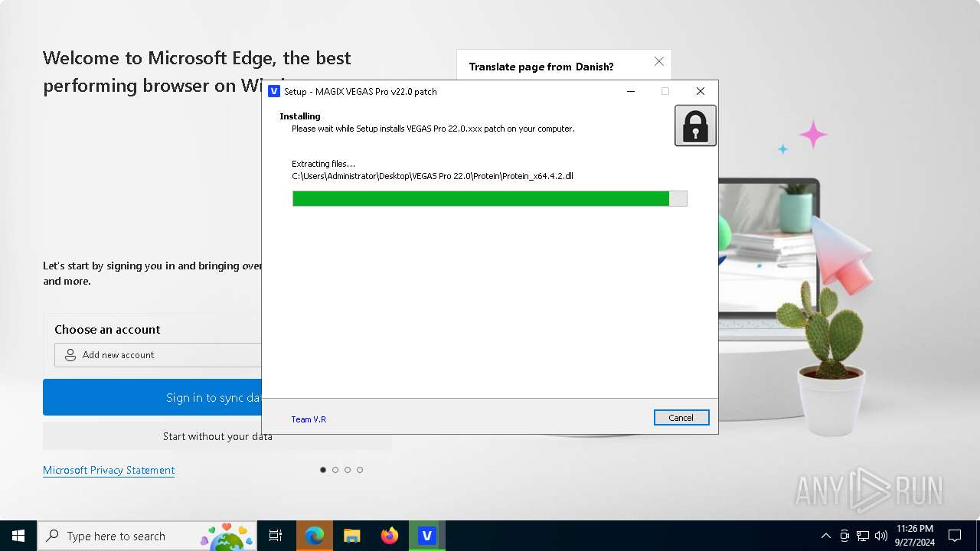Click the VEGAS 'V' icon in title bar
980x551 pixels.
coord(274,91)
